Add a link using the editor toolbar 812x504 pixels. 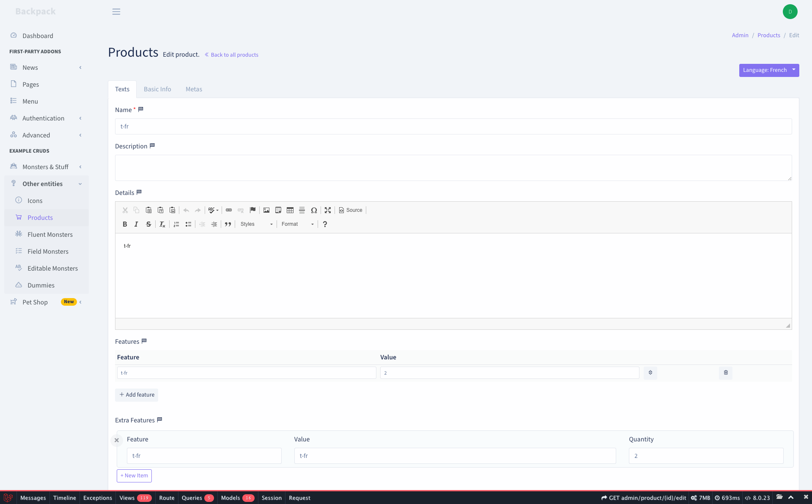[x=229, y=210]
